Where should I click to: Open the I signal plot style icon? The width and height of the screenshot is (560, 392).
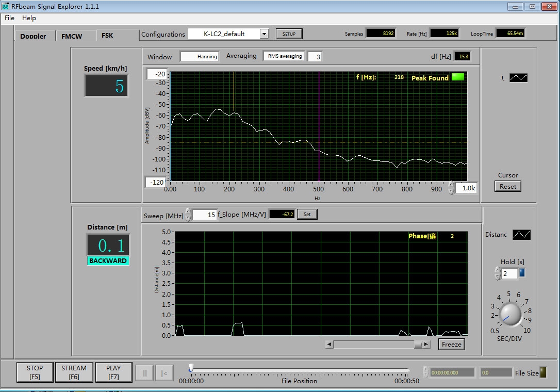coord(518,77)
